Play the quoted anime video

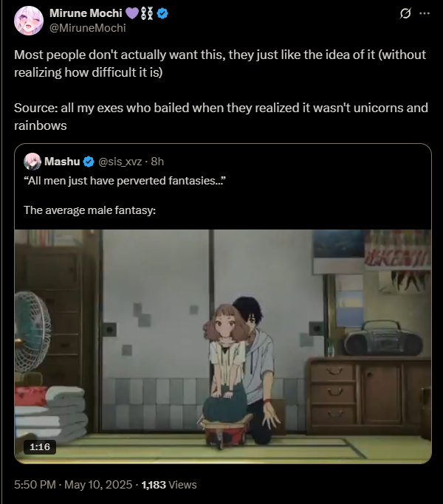[223, 347]
